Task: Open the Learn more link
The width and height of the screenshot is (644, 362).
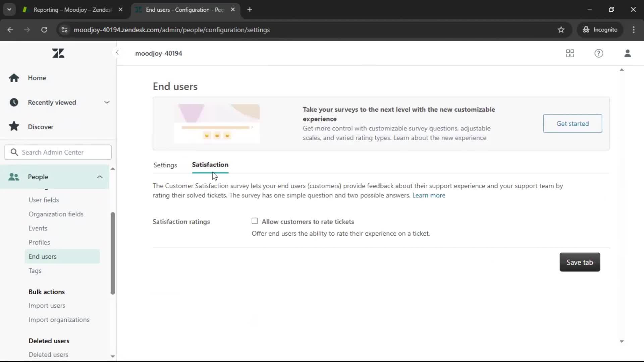Action: 429,195
